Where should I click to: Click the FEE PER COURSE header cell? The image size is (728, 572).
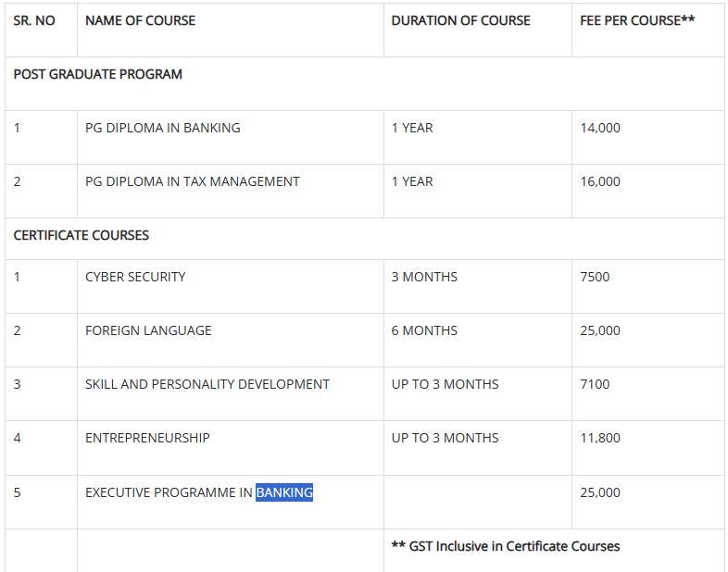[637, 20]
